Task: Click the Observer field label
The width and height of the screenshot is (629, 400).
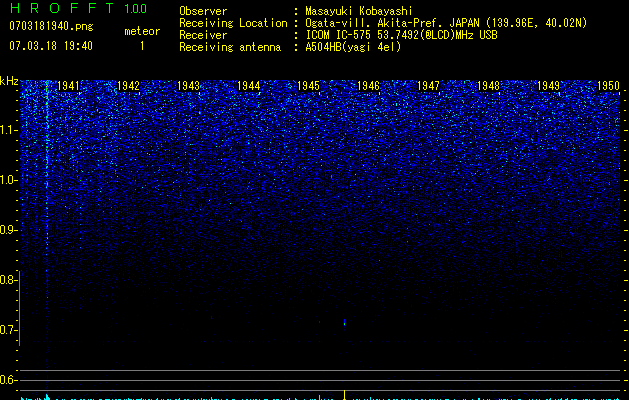Action: pos(203,11)
